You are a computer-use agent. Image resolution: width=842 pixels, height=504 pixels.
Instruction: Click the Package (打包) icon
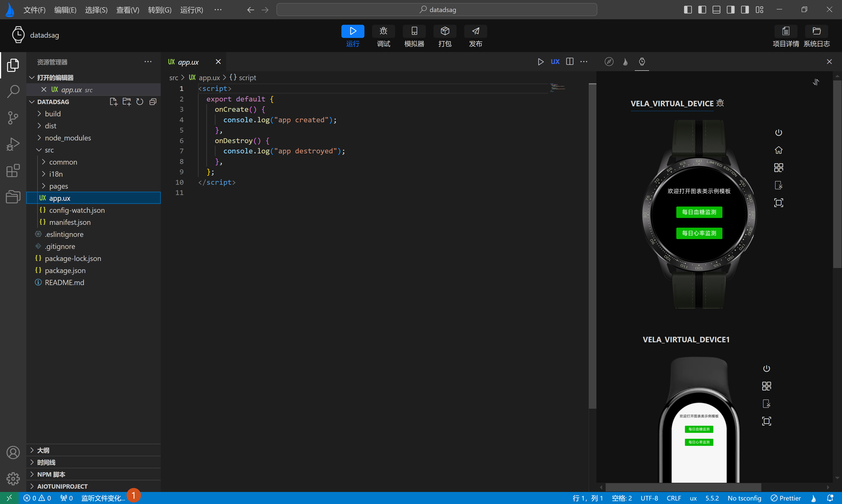pyautogui.click(x=445, y=31)
